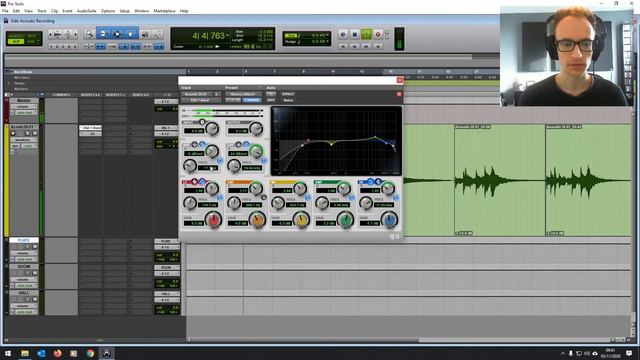
Task: Select the HPF notch filter type icon
Action: click(195, 144)
